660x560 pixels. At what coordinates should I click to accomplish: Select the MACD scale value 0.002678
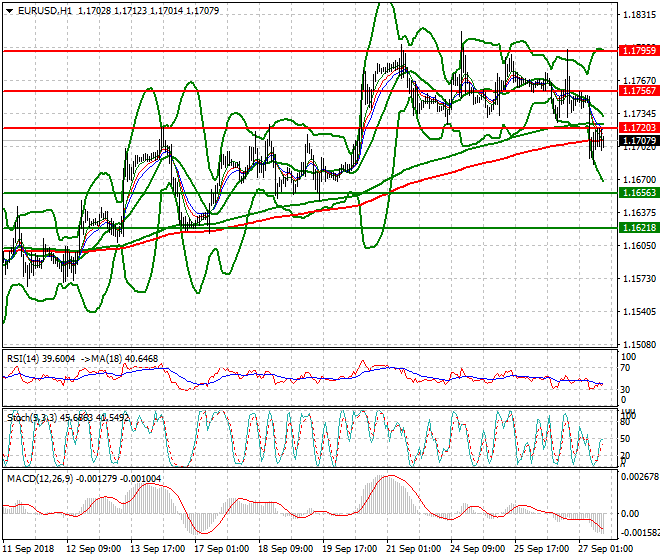pos(640,477)
